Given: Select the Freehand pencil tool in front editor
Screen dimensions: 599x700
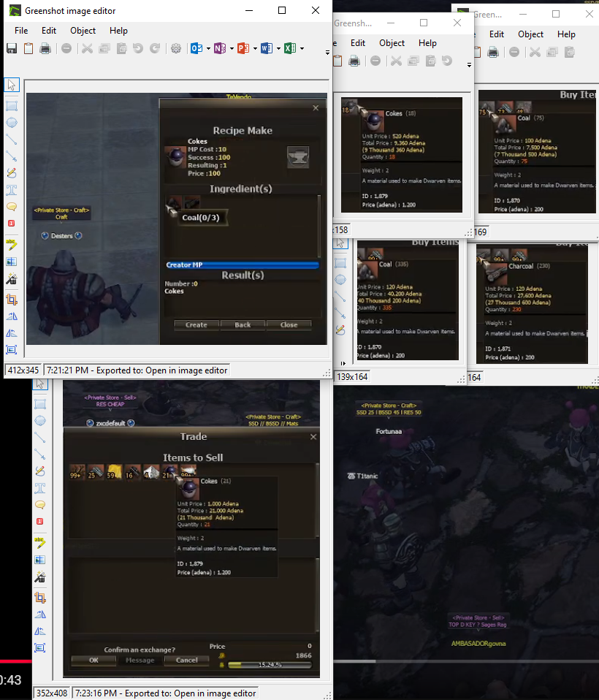Looking at the screenshot, I should click(12, 172).
